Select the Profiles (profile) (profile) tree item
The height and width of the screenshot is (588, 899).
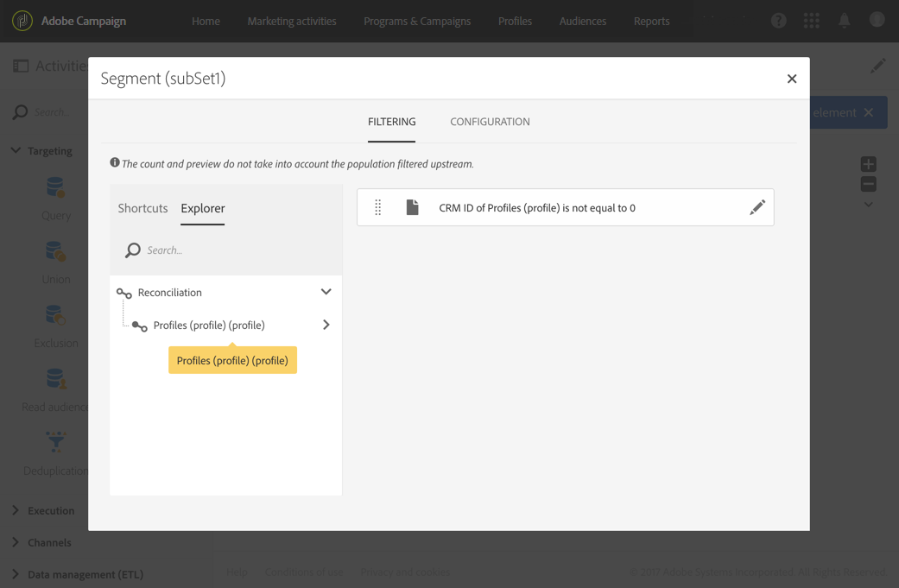coord(209,326)
